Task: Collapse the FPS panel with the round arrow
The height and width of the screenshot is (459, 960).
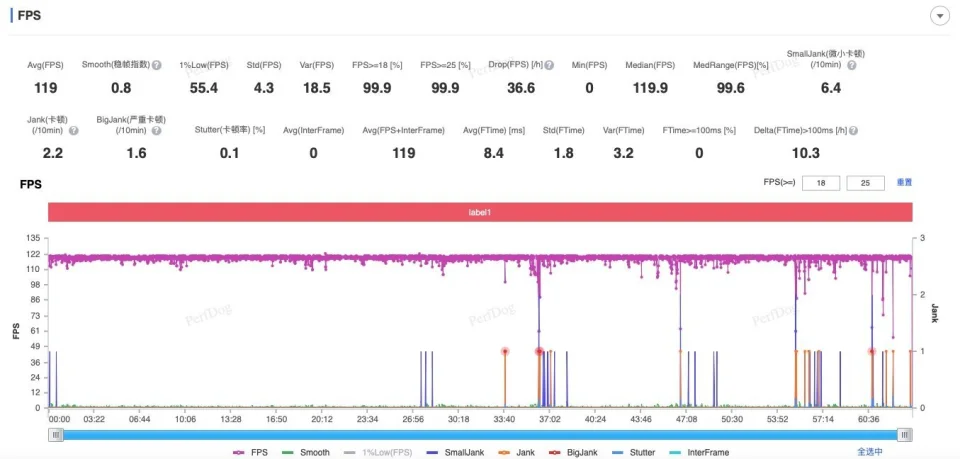Action: (x=939, y=16)
